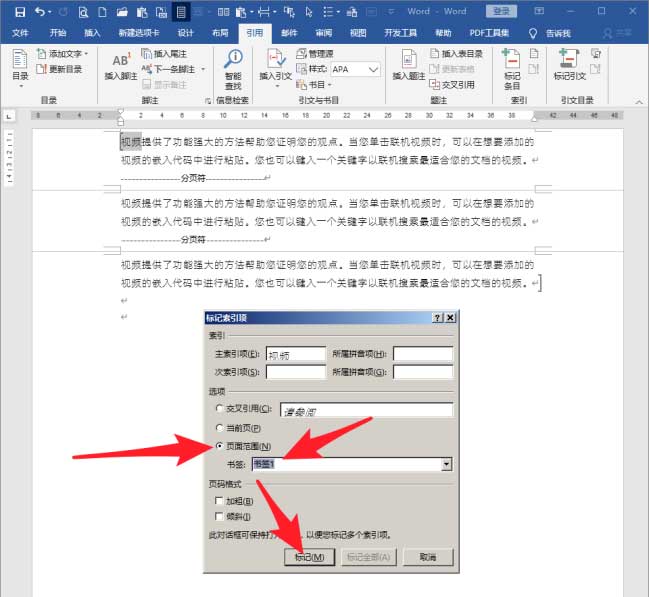Click the Mark (标记) button
This screenshot has width=649, height=597.
[x=309, y=557]
